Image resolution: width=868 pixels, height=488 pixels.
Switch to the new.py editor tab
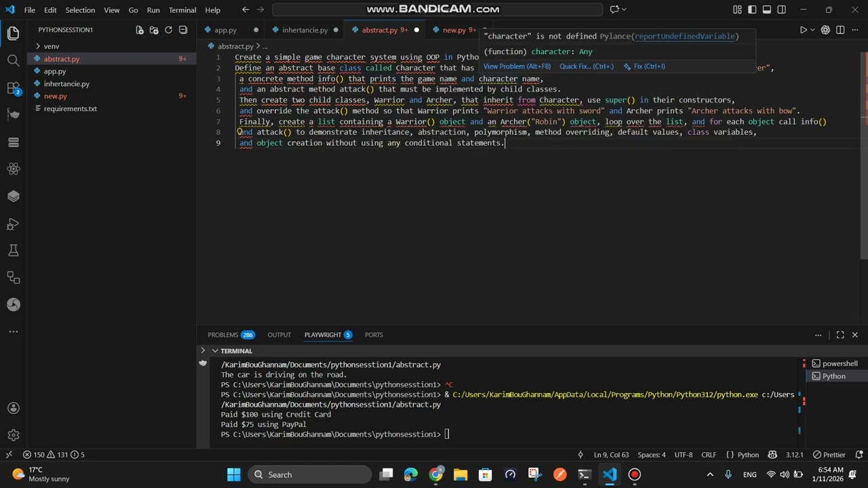pos(454,30)
